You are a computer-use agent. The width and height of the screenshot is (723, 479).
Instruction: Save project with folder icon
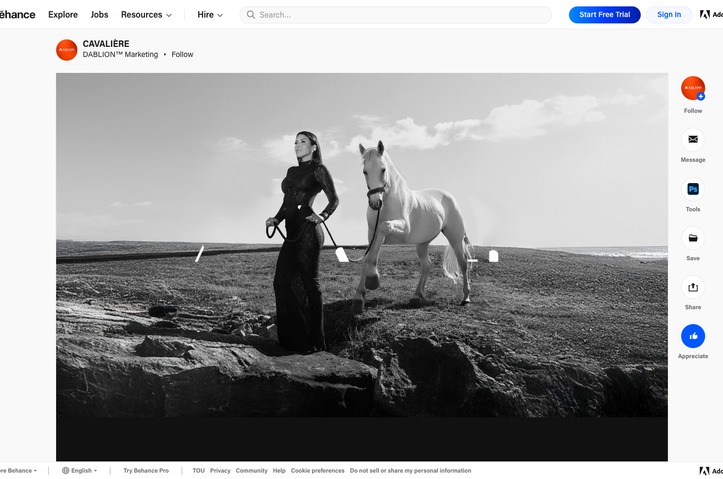693,238
